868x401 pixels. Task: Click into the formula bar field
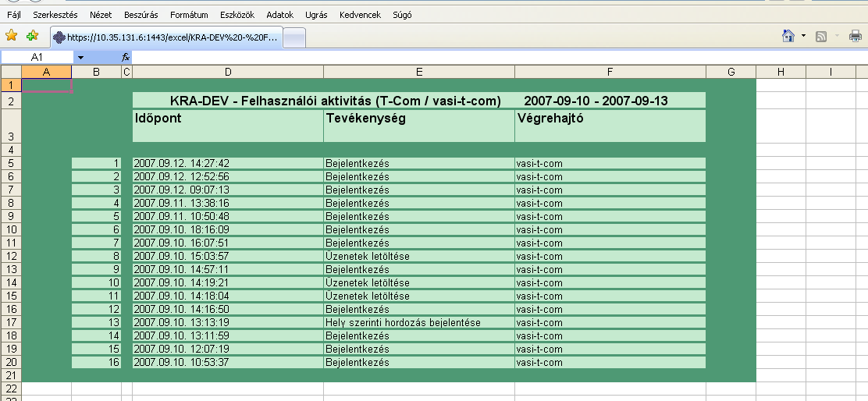pyautogui.click(x=500, y=57)
